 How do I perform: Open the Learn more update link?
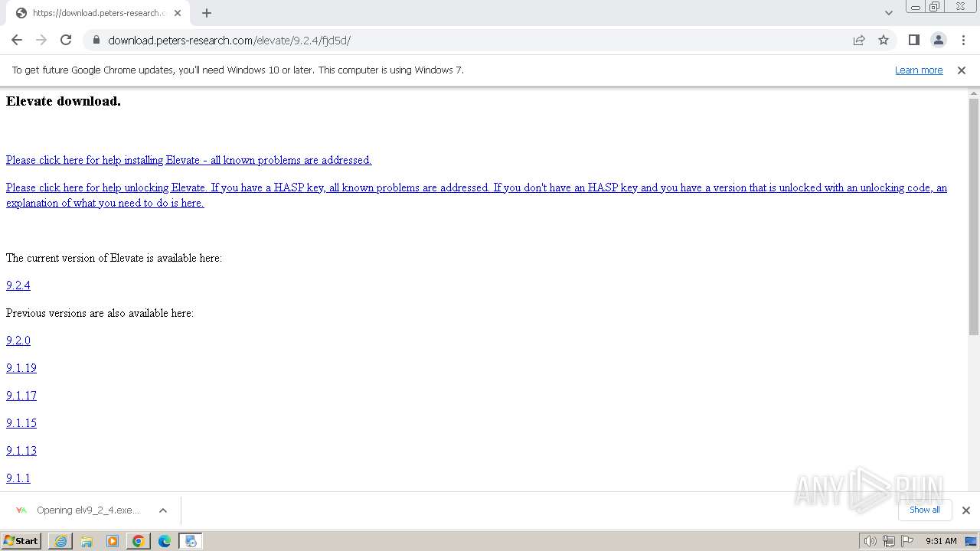tap(919, 70)
